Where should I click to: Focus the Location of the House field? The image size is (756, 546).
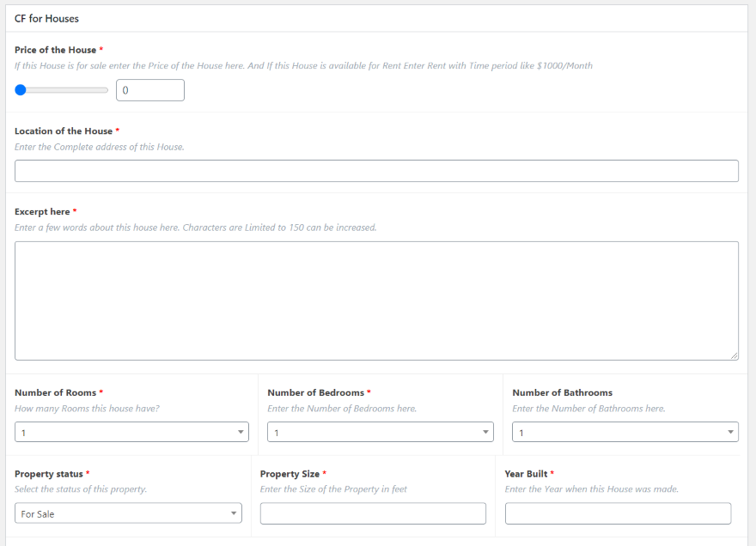pyautogui.click(x=376, y=171)
